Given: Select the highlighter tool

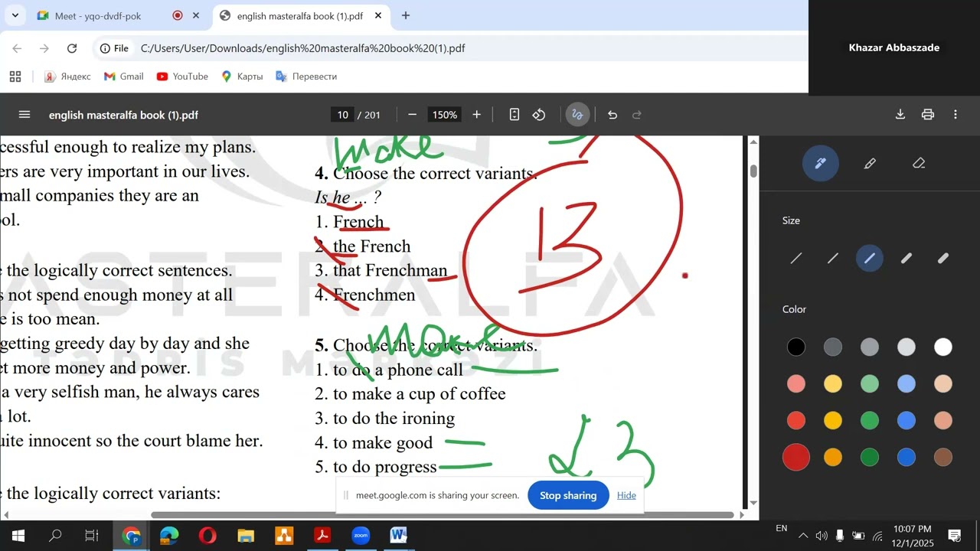Looking at the screenshot, I should pos(870,163).
